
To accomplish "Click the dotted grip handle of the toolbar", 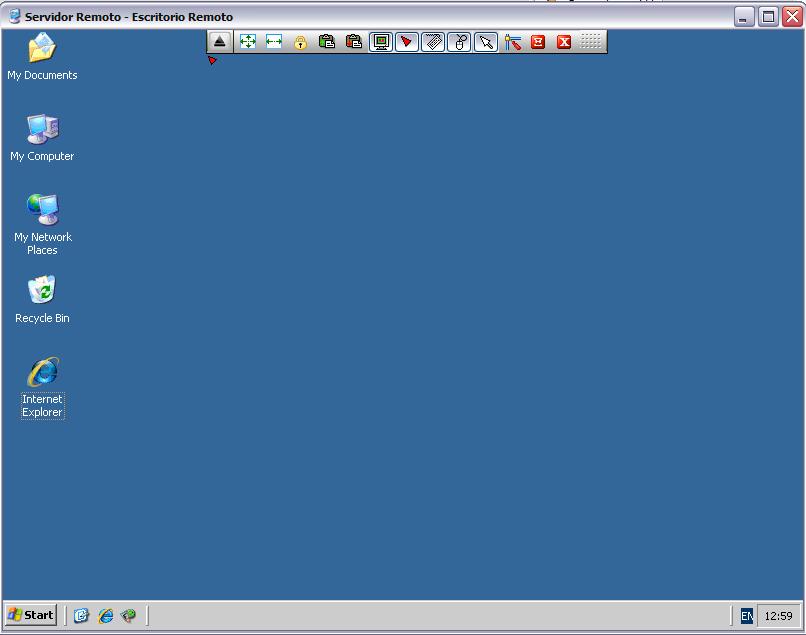I will point(591,42).
